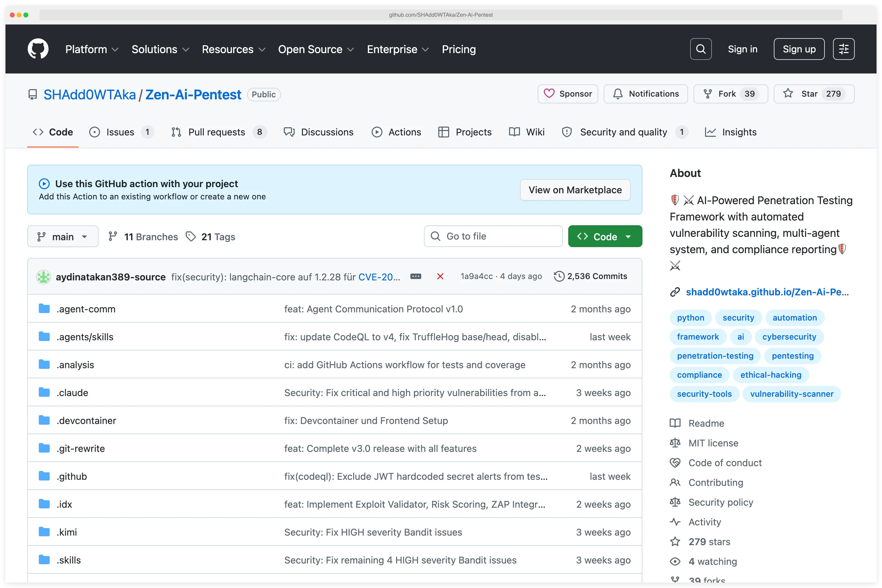Click the Sign up button
The height and width of the screenshot is (588, 882).
point(799,49)
